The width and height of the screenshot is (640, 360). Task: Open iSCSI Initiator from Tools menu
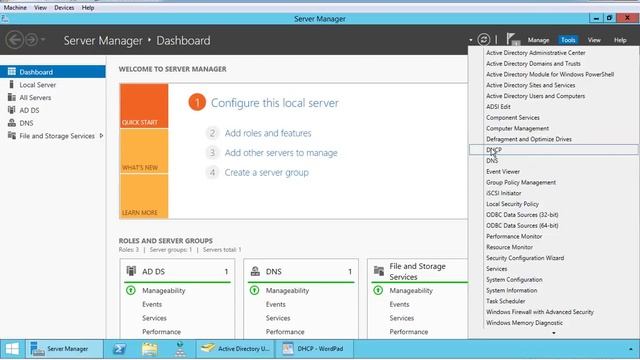pyautogui.click(x=503, y=193)
